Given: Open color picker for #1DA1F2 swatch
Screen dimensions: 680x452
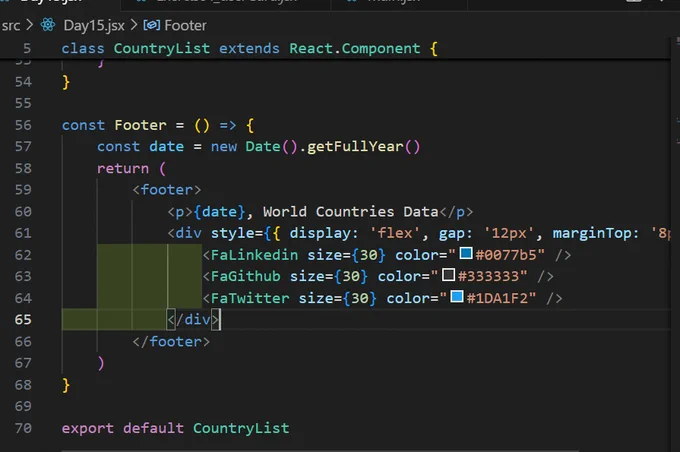Looking at the screenshot, I should (x=457, y=297).
